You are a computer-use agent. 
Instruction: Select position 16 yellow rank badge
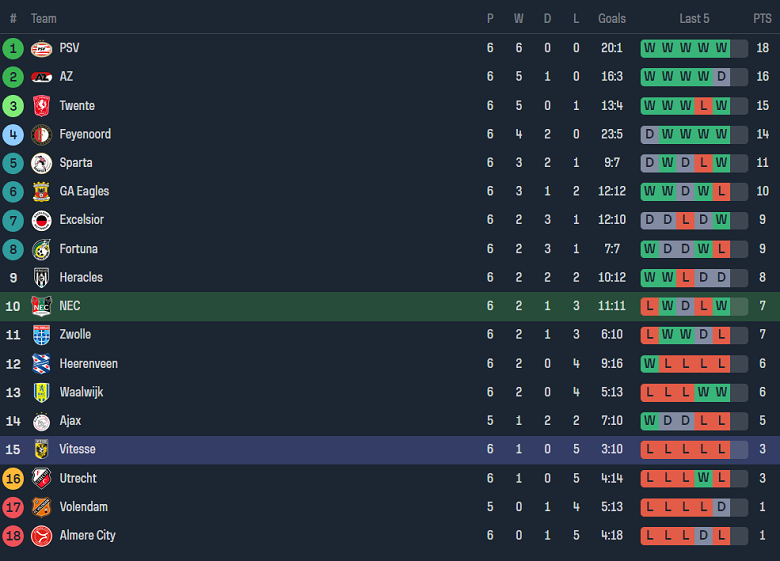[13, 479]
